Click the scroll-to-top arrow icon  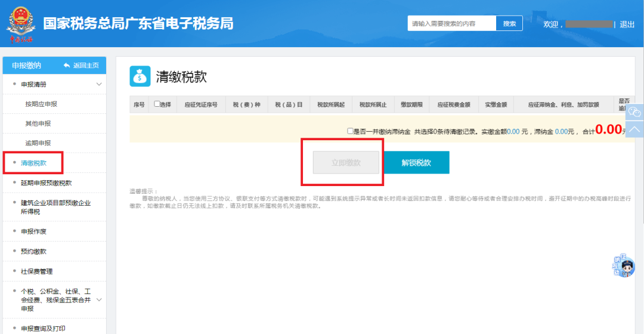pyautogui.click(x=634, y=129)
